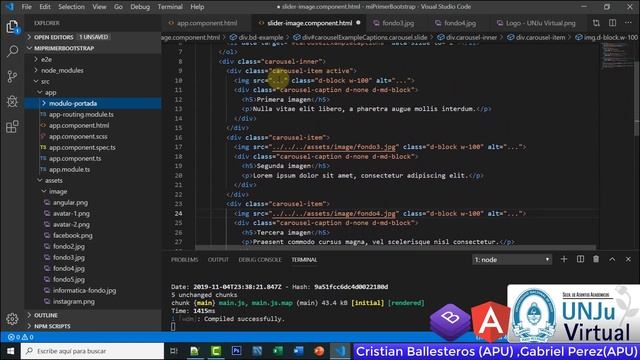Switch to app.component.html tab
640x360 pixels.
tap(207, 23)
